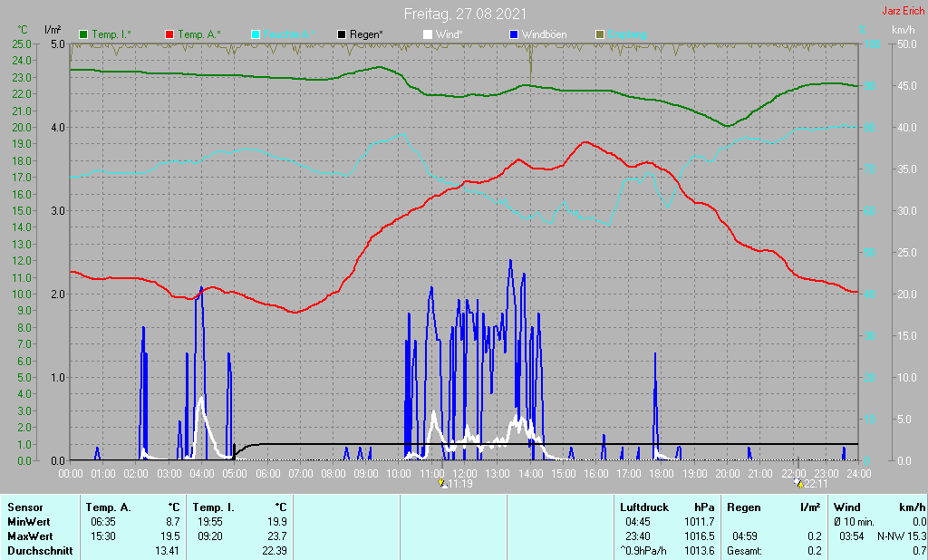Click the Temp. I. maximum value '23.7'
The image size is (928, 560).
click(x=277, y=536)
